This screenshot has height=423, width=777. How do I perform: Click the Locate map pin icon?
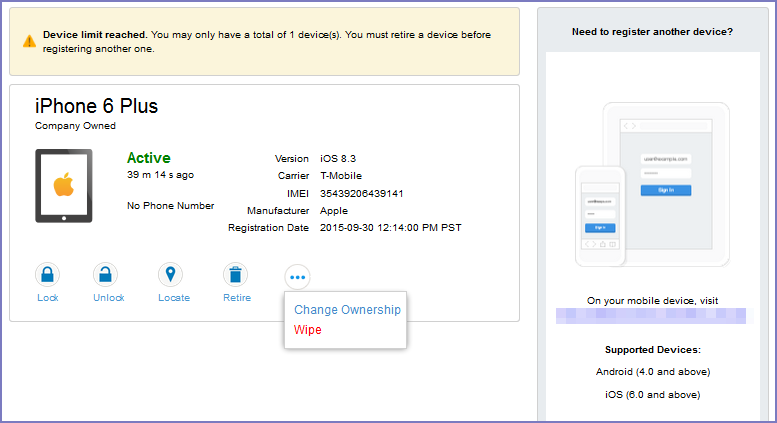(170, 274)
